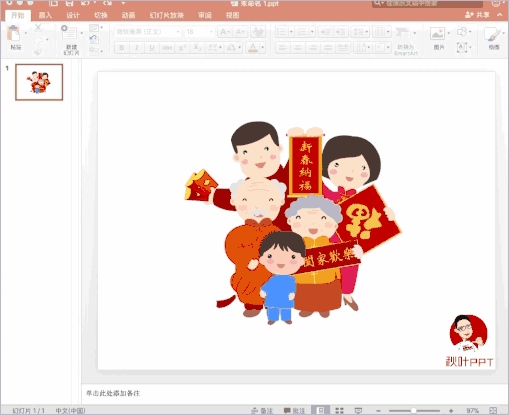The height and width of the screenshot is (415, 509).
Task: Click the Picture (图片) insert icon
Action: [x=437, y=34]
